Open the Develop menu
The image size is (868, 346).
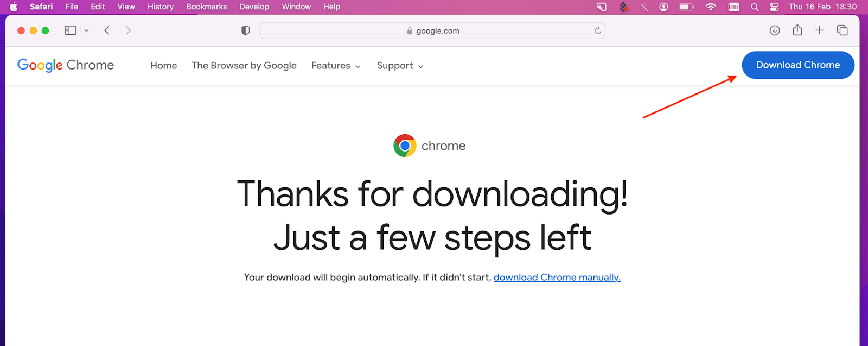pos(254,7)
